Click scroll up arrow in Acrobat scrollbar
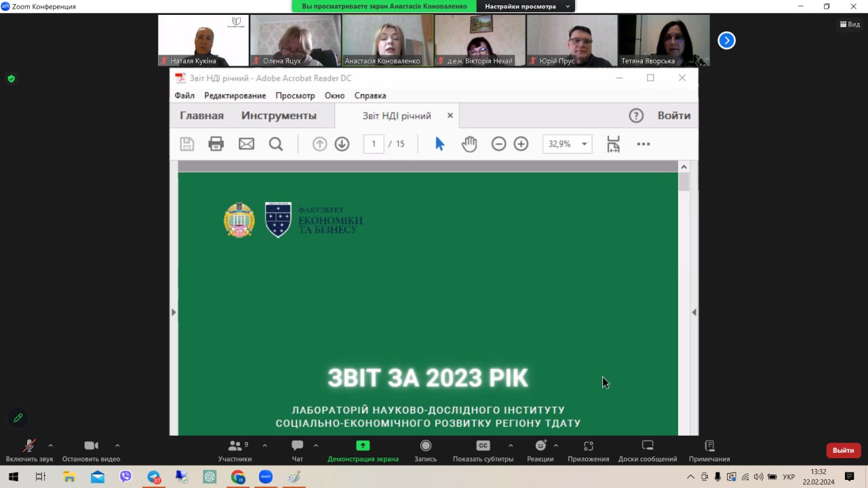This screenshot has height=488, width=868. (684, 167)
